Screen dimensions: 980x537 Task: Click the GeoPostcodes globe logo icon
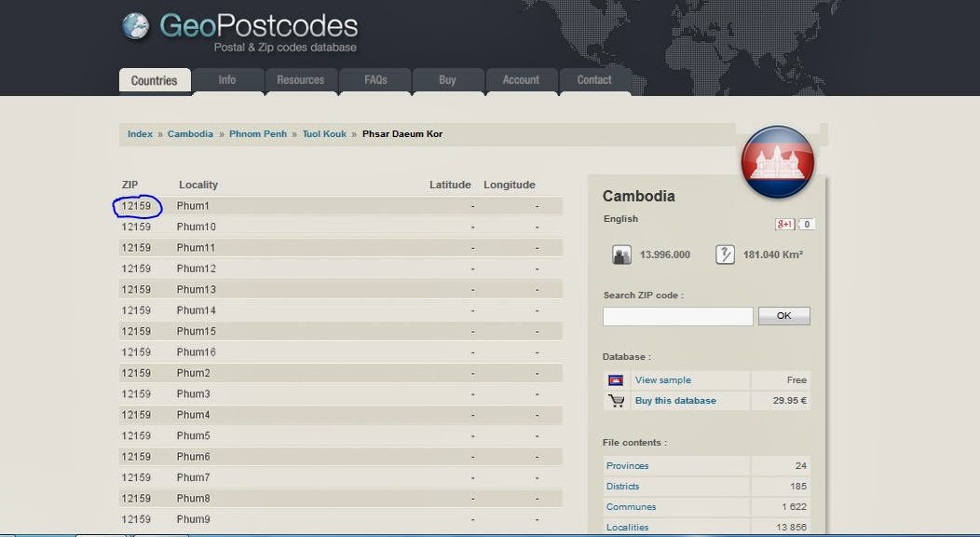tap(136, 26)
